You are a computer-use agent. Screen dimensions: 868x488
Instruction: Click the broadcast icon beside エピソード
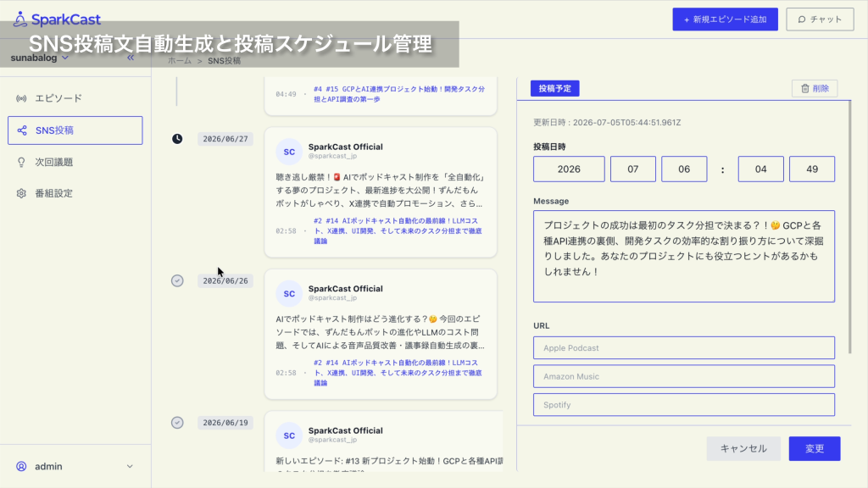tap(21, 98)
